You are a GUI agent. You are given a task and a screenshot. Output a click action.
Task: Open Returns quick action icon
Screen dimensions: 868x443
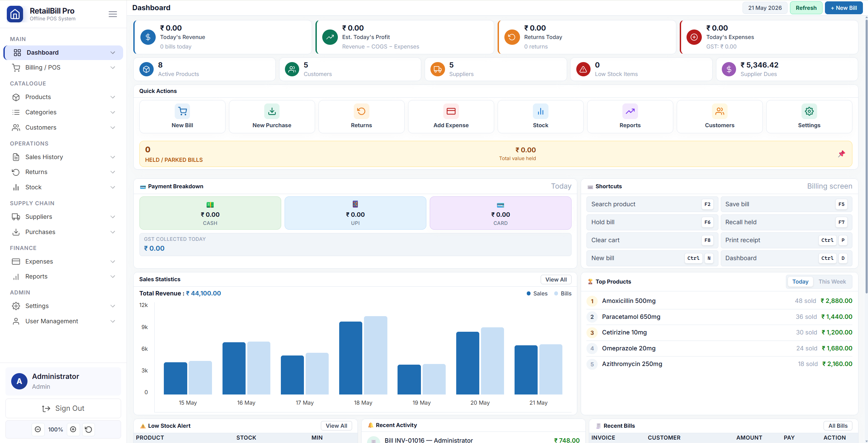coord(362,111)
